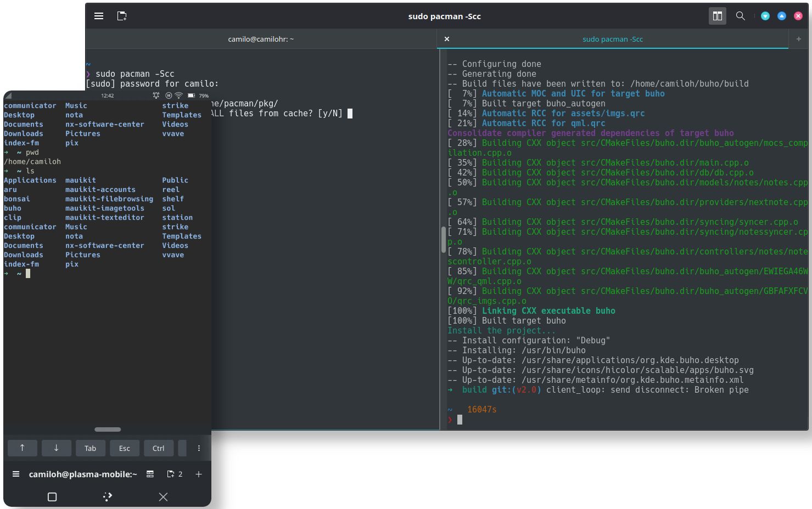This screenshot has height=509, width=812.
Task: Add a new tab with tab bar plus
Action: 798,39
